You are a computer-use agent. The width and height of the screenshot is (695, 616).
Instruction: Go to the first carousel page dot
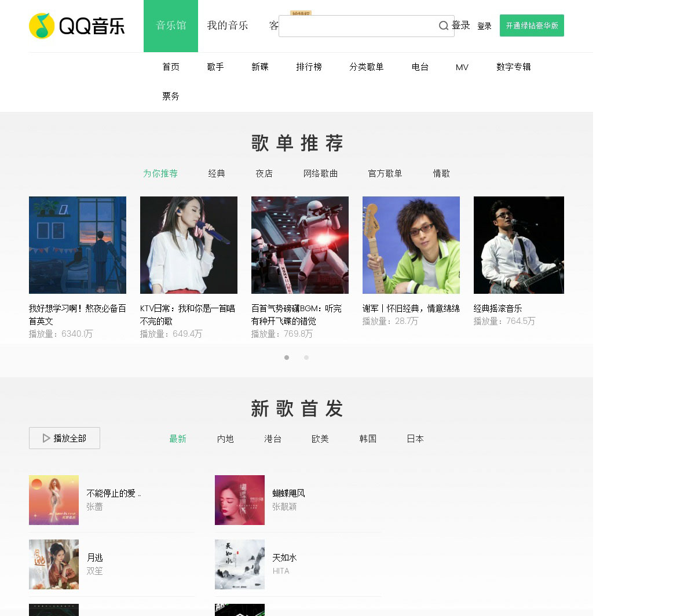click(287, 358)
